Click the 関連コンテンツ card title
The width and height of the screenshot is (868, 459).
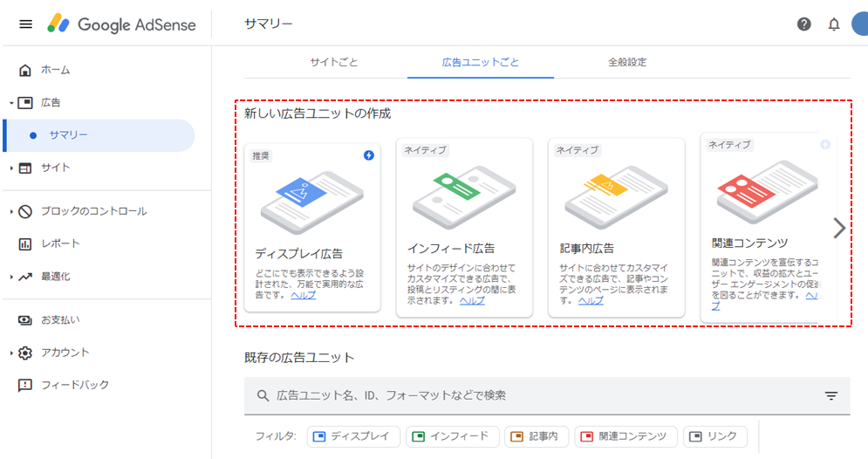(749, 243)
